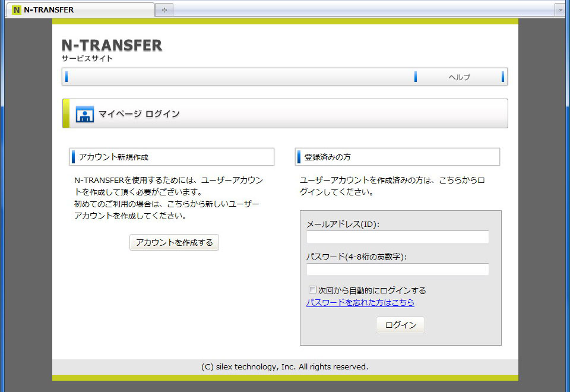570x392 pixels.
Task: Click the メールアドレス(ID) input field
Action: click(398, 237)
